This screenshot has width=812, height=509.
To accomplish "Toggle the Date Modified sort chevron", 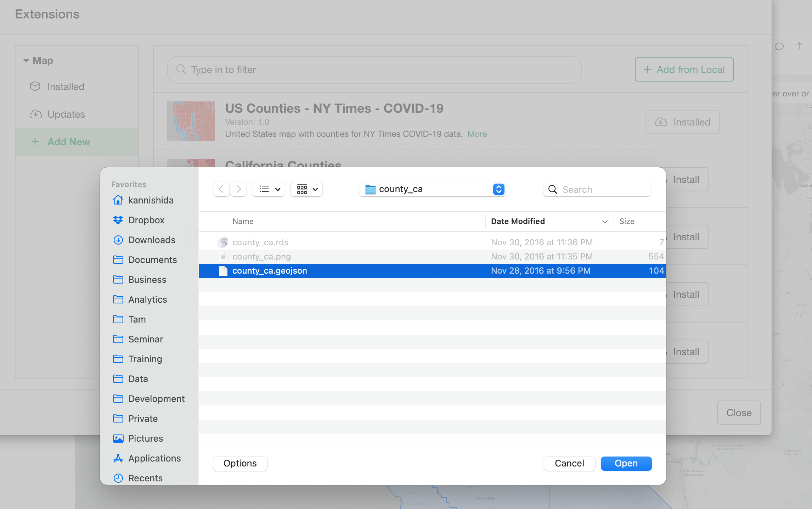I will click(x=605, y=222).
